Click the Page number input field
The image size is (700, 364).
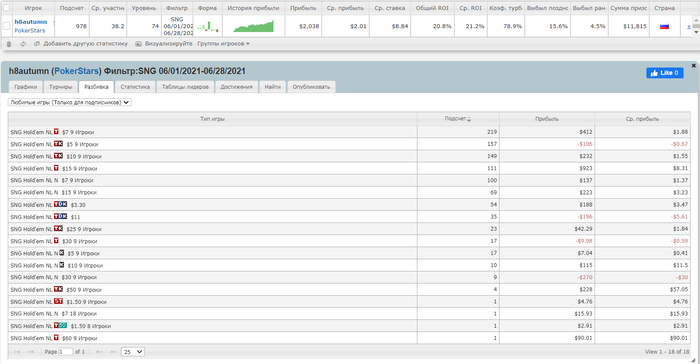[66, 352]
